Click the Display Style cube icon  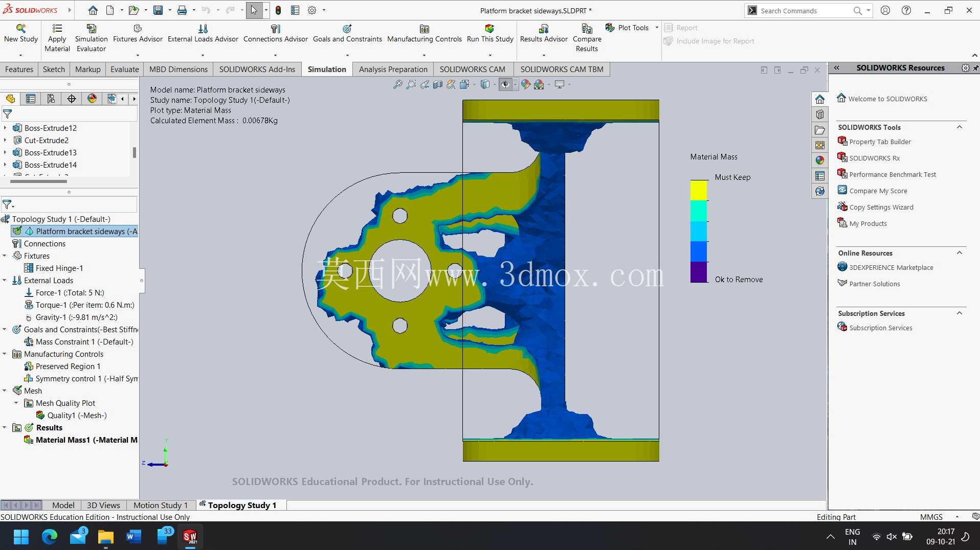coord(485,84)
